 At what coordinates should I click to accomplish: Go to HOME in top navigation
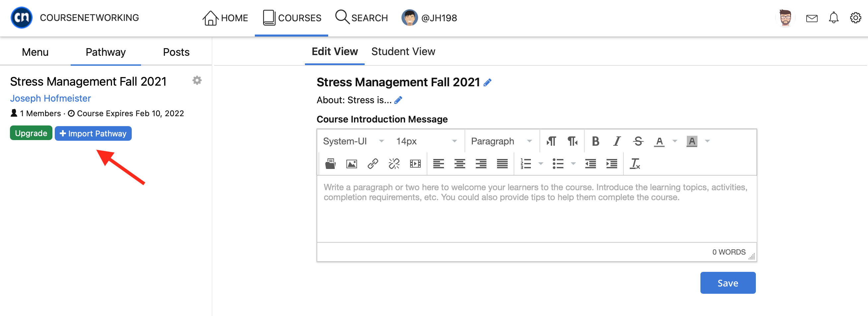(225, 18)
